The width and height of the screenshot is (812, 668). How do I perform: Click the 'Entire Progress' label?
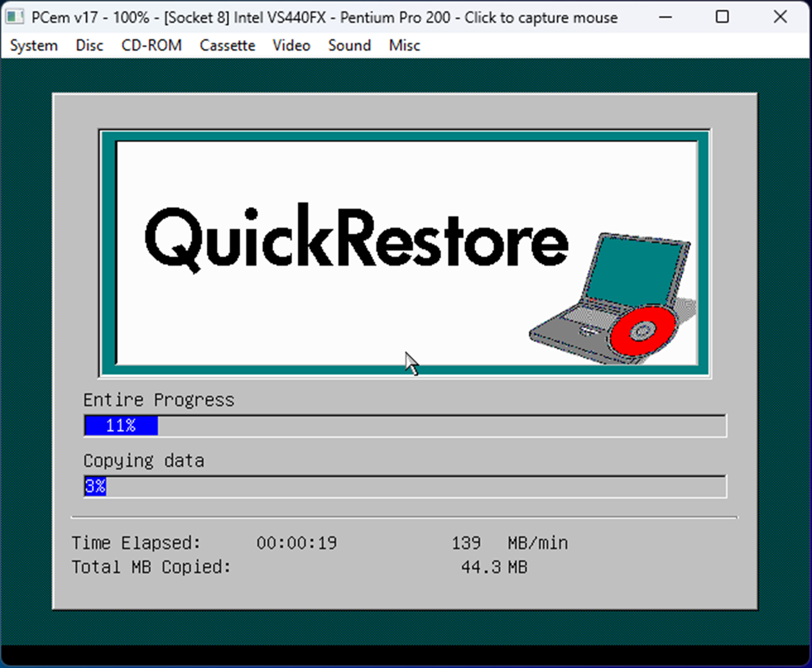pyautogui.click(x=159, y=400)
